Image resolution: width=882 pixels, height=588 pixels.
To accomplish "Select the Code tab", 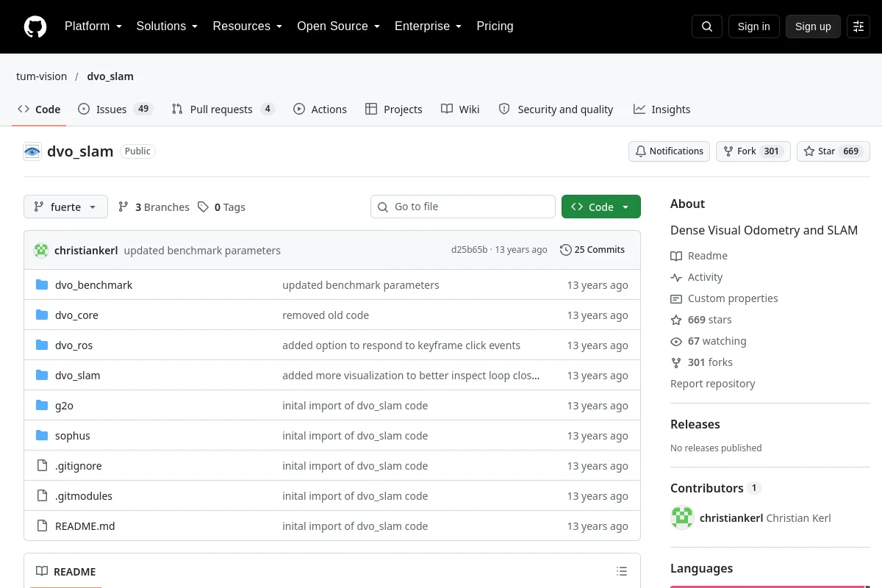I will [39, 109].
